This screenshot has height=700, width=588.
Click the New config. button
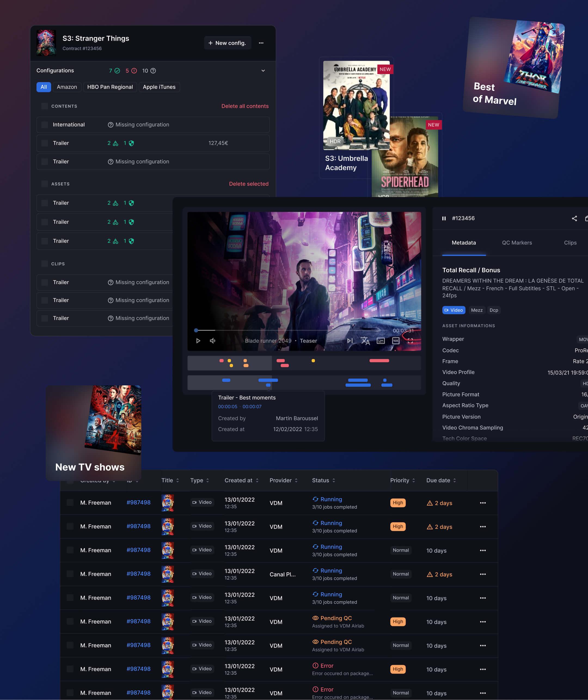pyautogui.click(x=227, y=43)
